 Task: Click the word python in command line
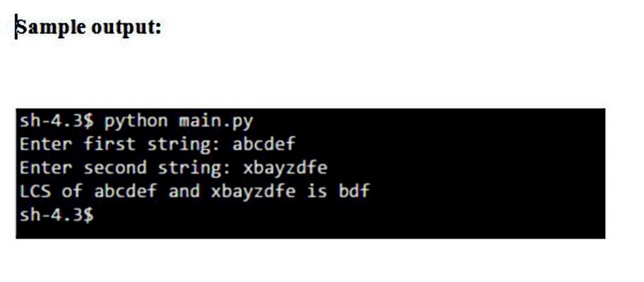[x=136, y=121]
